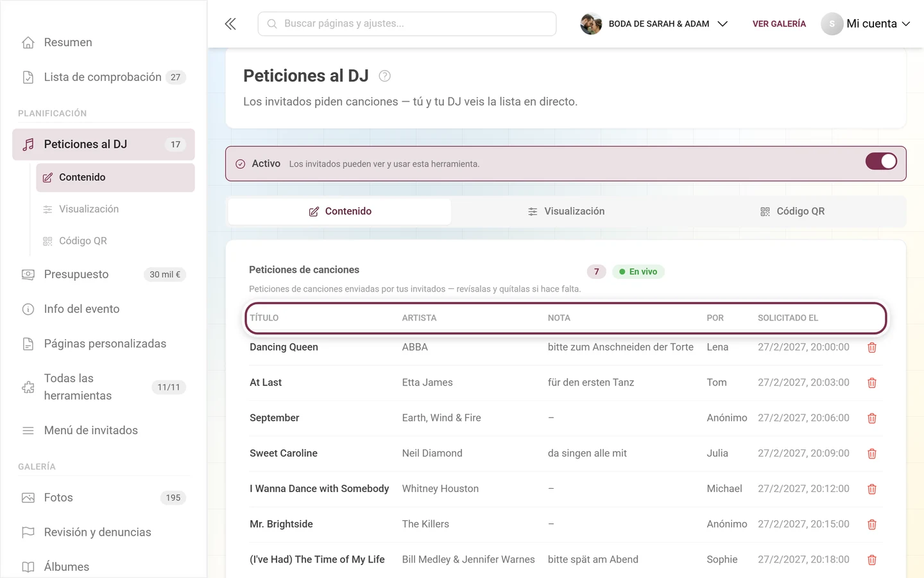Click the Presupuesto money icon in sidebar
This screenshot has height=578, width=924.
coord(28,274)
